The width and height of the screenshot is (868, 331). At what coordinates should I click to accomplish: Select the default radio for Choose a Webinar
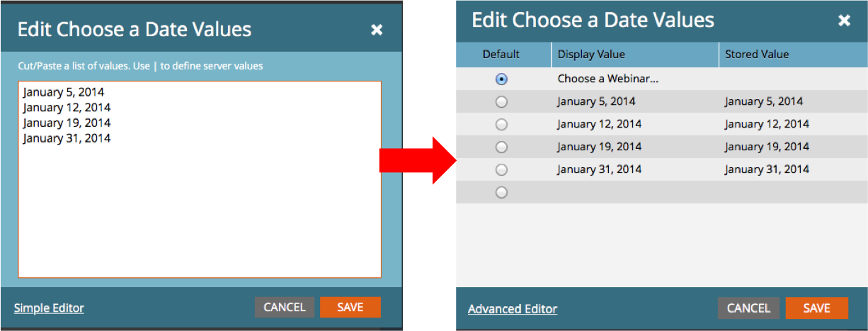point(501,79)
